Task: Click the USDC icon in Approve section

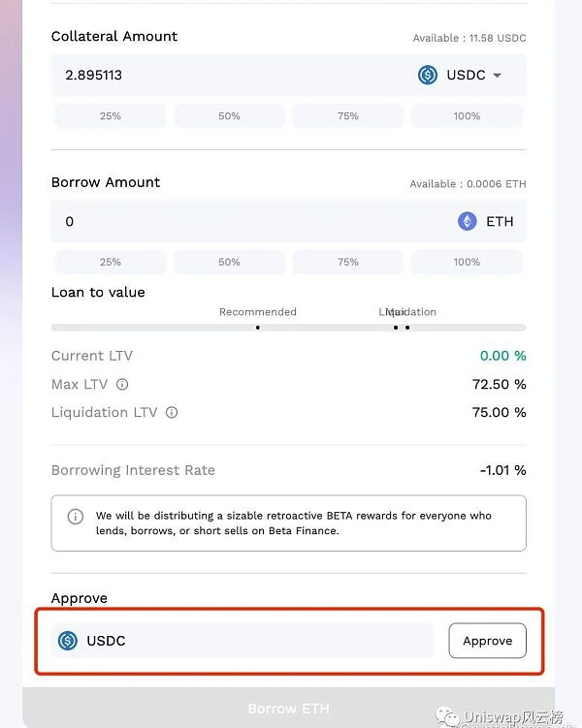Action: click(67, 641)
